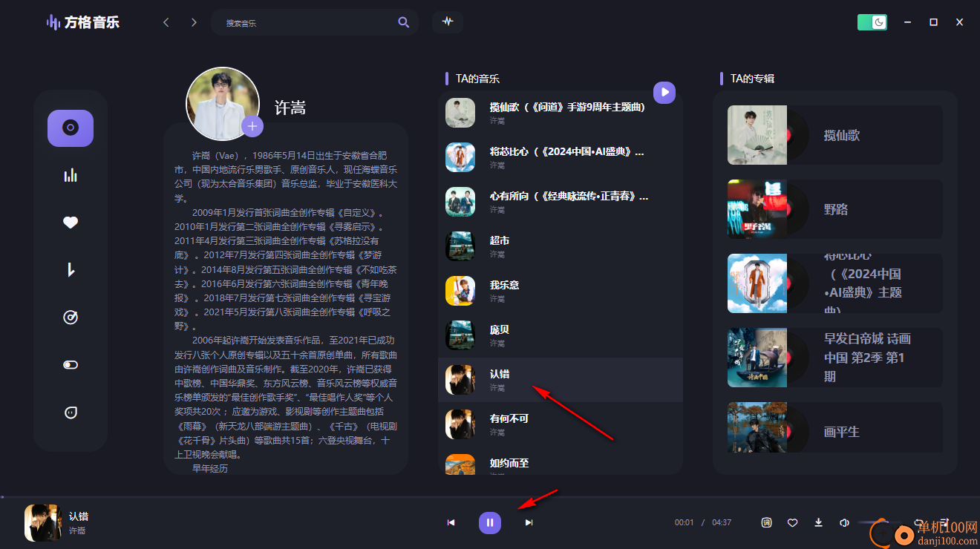The height and width of the screenshot is (549, 980).
Task: Open the radar circle sidebar icon
Action: (x=71, y=318)
